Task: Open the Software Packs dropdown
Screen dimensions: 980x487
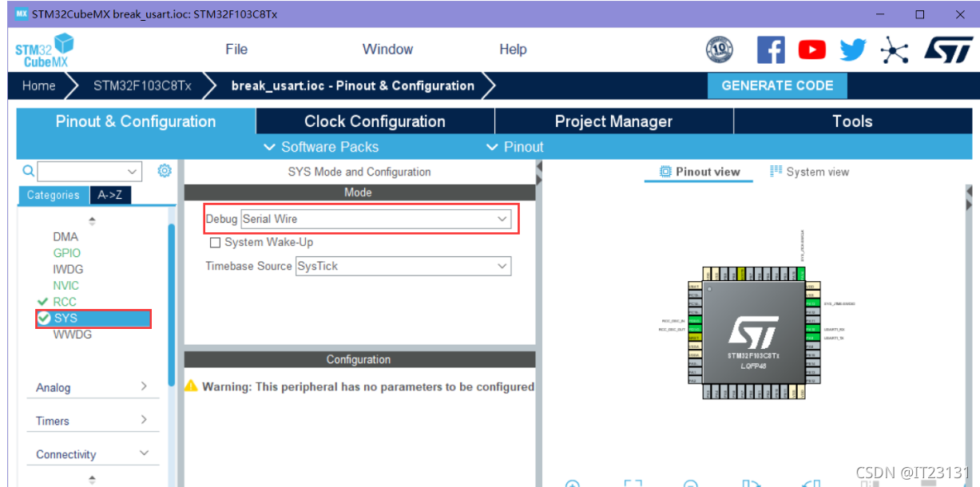Action: coord(321,147)
